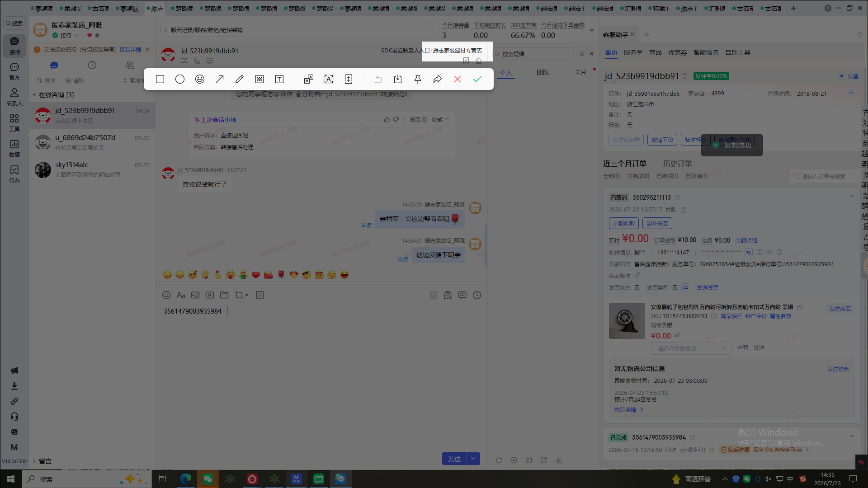Collapse the order 350295211113 card
Image resolution: width=868 pixels, height=488 pixels.
pos(852,196)
